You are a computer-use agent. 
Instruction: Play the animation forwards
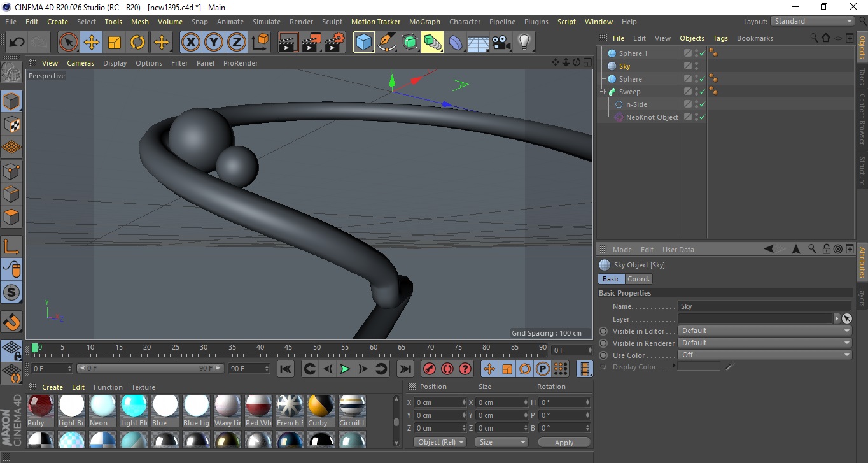click(x=345, y=369)
